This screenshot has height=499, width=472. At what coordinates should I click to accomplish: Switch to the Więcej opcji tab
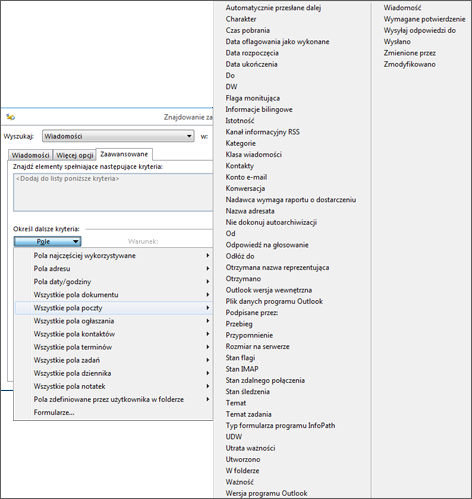tap(74, 155)
